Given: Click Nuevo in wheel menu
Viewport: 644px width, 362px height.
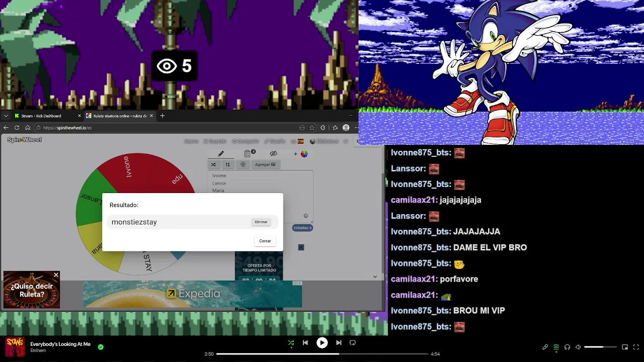Looking at the screenshot, I should (x=191, y=141).
